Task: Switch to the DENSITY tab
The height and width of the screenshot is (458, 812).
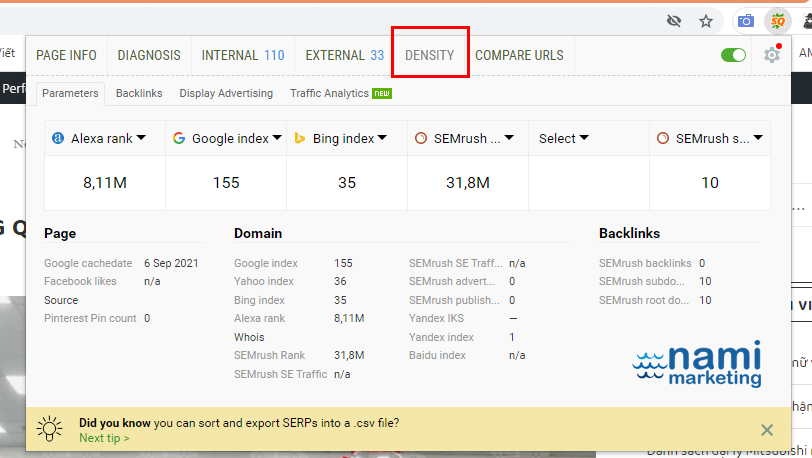Action: click(x=429, y=55)
